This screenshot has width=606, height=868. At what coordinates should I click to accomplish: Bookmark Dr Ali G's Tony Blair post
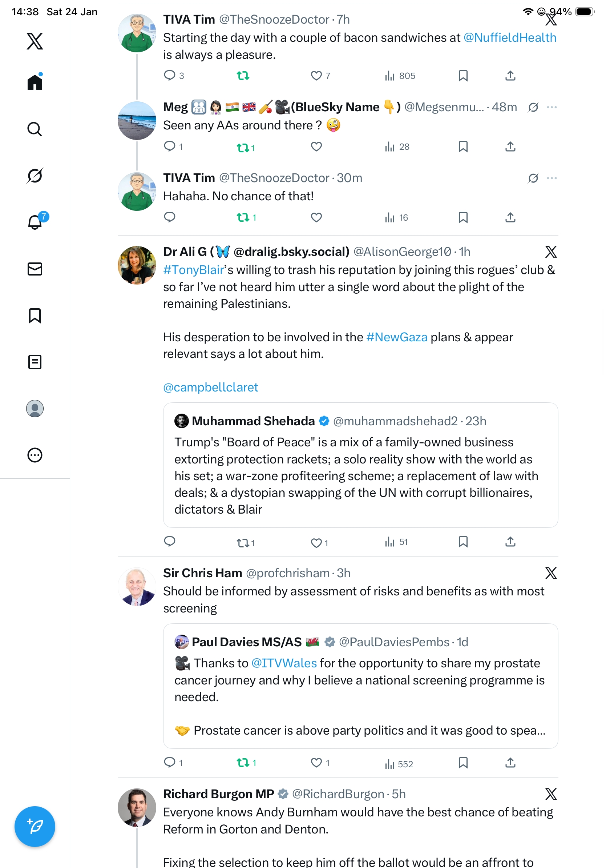(463, 542)
